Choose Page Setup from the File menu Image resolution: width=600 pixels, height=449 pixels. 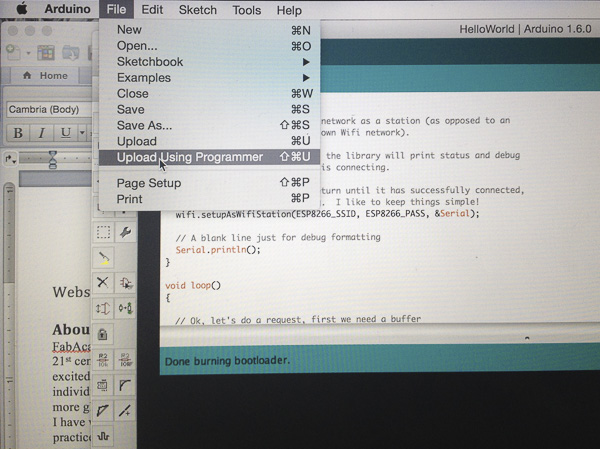pyautogui.click(x=209, y=183)
